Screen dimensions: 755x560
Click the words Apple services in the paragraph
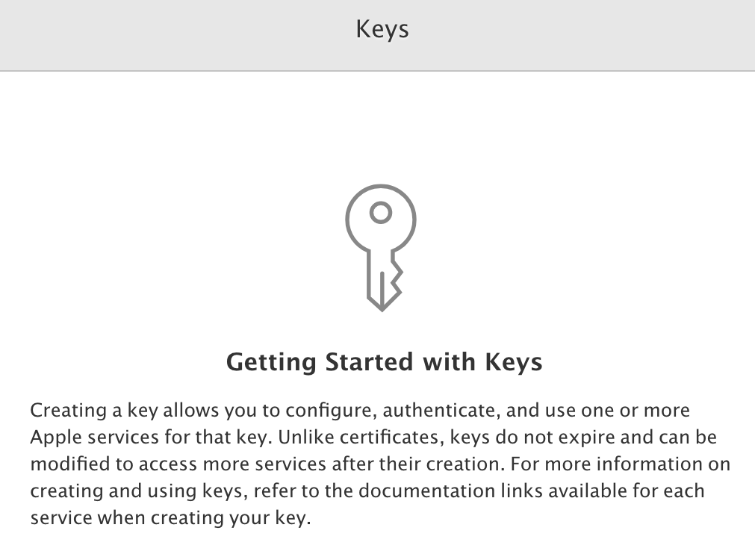pyautogui.click(x=94, y=438)
